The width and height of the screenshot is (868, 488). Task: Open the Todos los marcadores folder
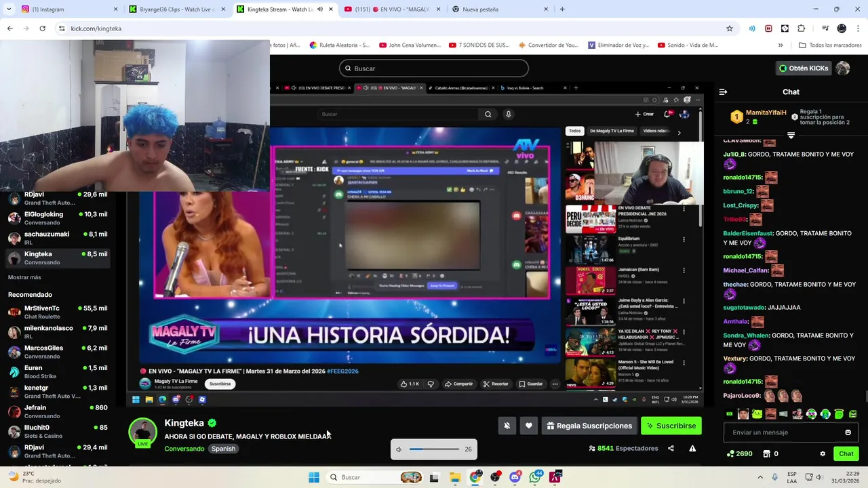tap(830, 45)
